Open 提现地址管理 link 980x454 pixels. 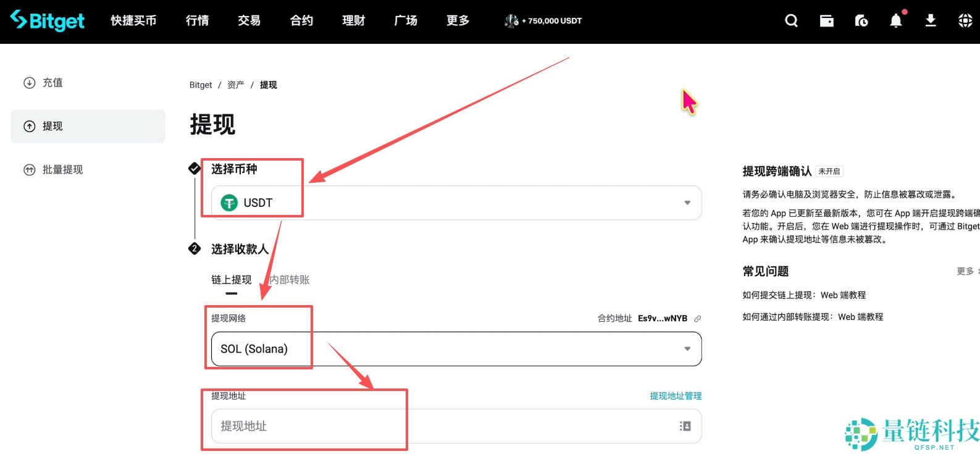676,396
